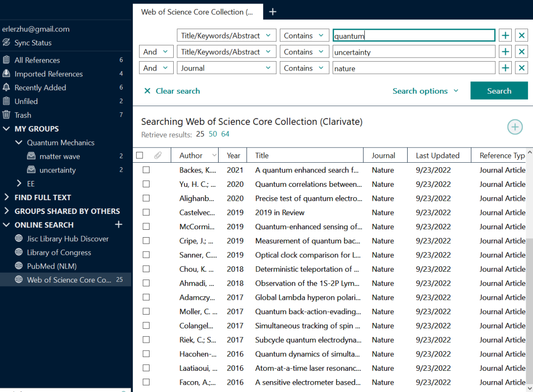Click the uncertainty search text field

[414, 52]
